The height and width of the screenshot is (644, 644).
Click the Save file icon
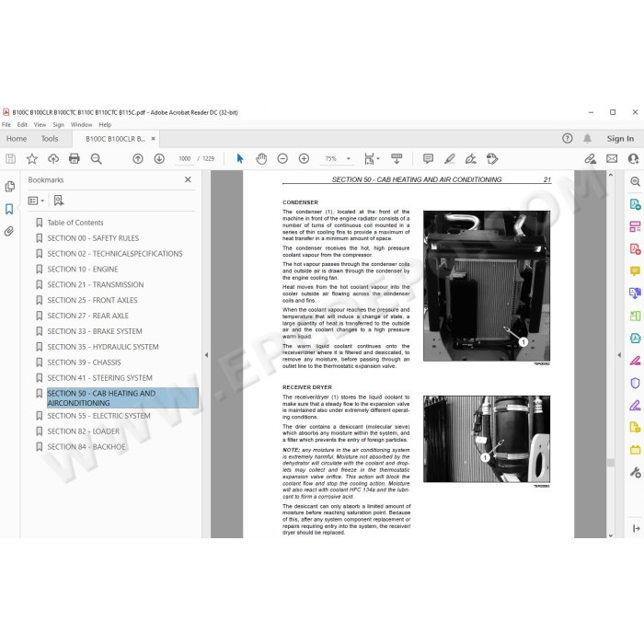click(x=11, y=158)
